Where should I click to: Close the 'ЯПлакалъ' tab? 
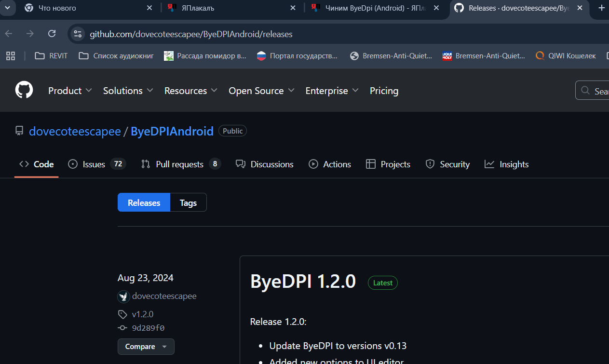click(x=293, y=8)
